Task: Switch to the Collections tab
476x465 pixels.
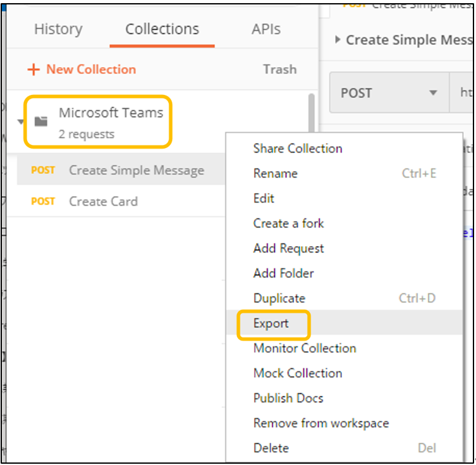Action: (162, 30)
